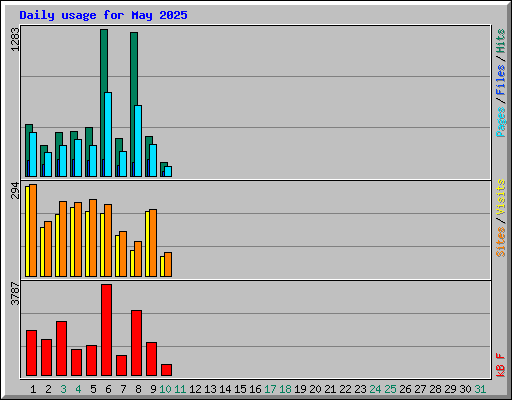Image resolution: width=512 pixels, height=400 pixels.
Task: Click day label 22 on the axis
Action: [345, 389]
